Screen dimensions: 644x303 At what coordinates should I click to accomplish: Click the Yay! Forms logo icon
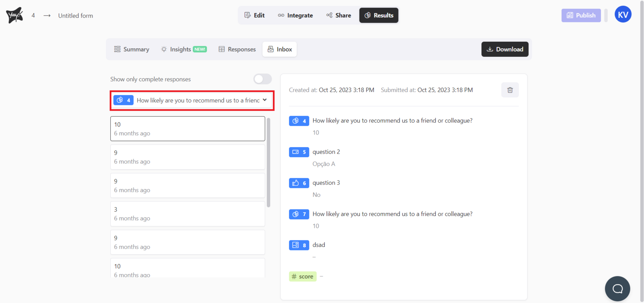pyautogui.click(x=14, y=15)
